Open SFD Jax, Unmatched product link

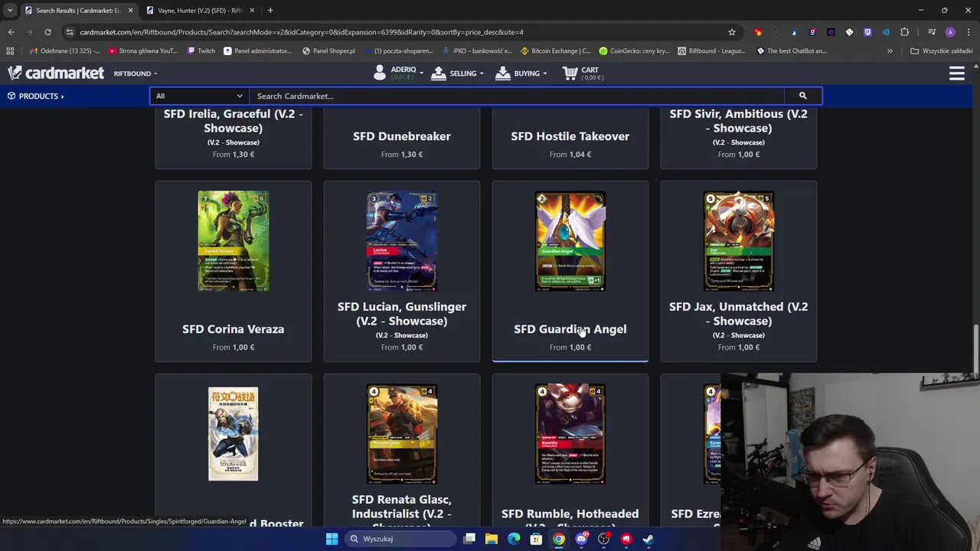(x=739, y=314)
